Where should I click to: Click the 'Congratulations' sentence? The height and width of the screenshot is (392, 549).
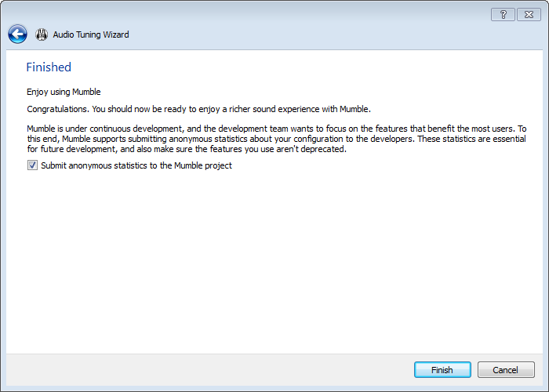point(199,109)
